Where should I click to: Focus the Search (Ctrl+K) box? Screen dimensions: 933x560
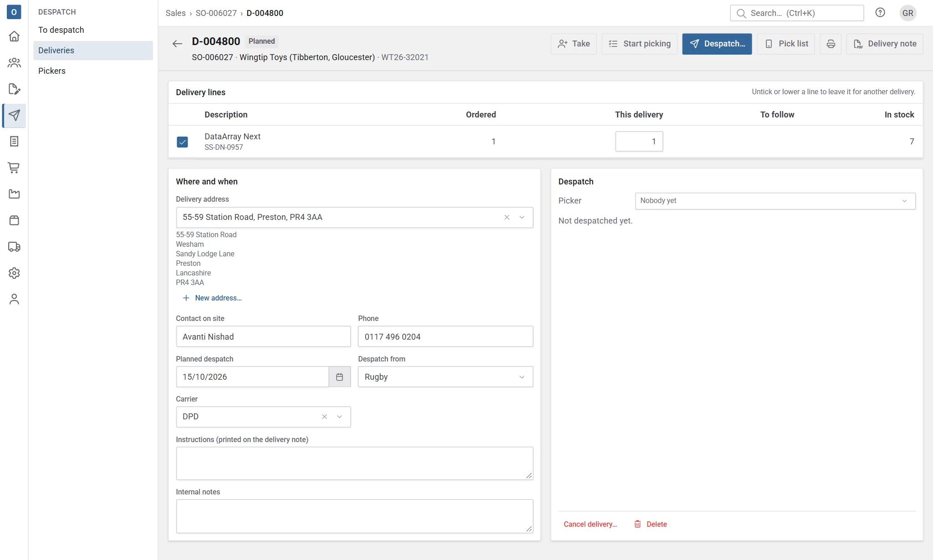[797, 13]
